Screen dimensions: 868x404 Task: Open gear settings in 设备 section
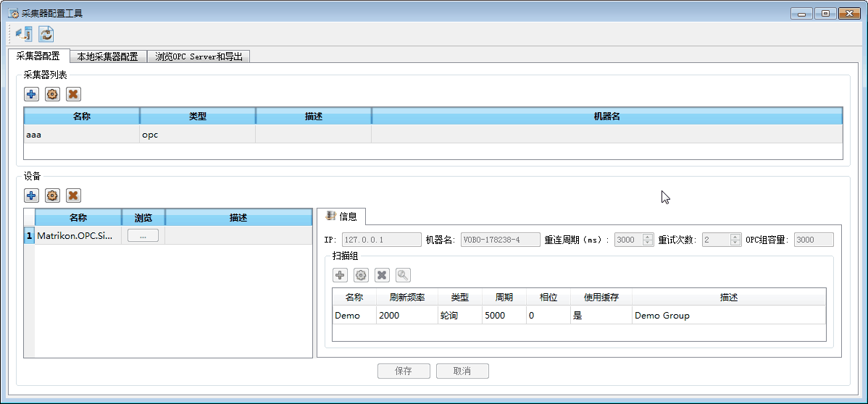[53, 195]
